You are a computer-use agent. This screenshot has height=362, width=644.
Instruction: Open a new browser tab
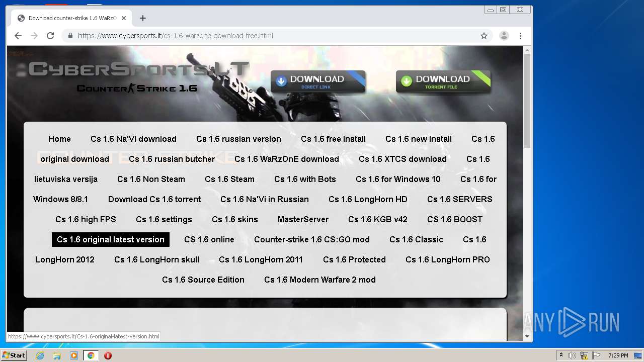click(143, 18)
